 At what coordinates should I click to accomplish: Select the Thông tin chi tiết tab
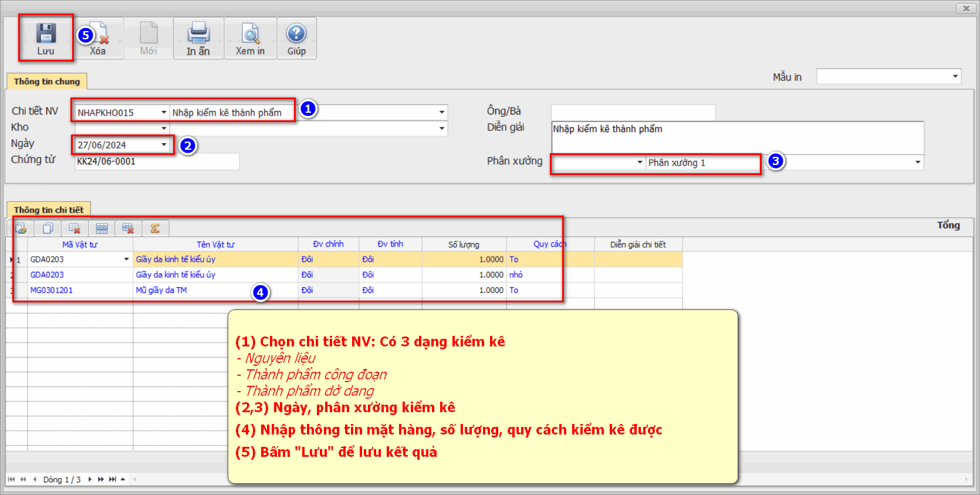point(49,210)
